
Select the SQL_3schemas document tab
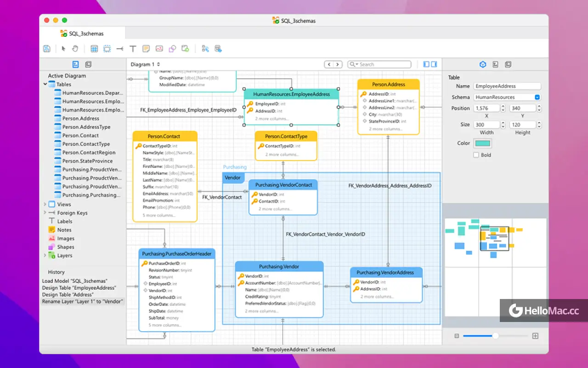pyautogui.click(x=82, y=34)
